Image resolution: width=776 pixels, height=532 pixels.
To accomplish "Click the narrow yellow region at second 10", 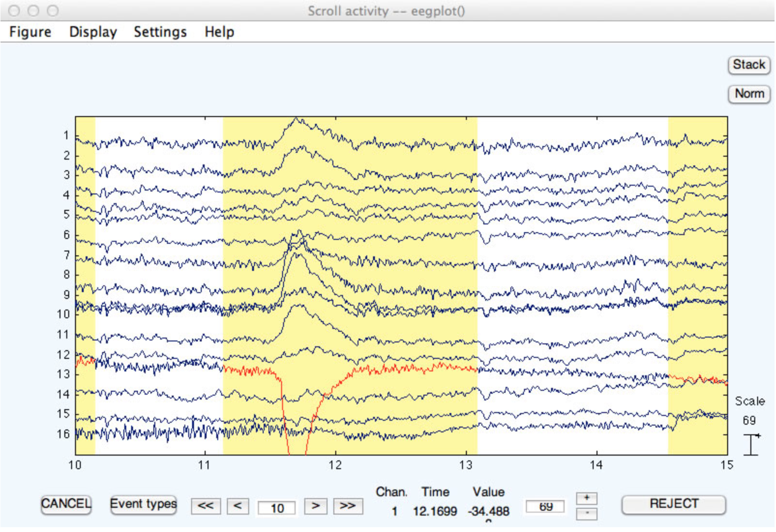I will (x=86, y=285).
